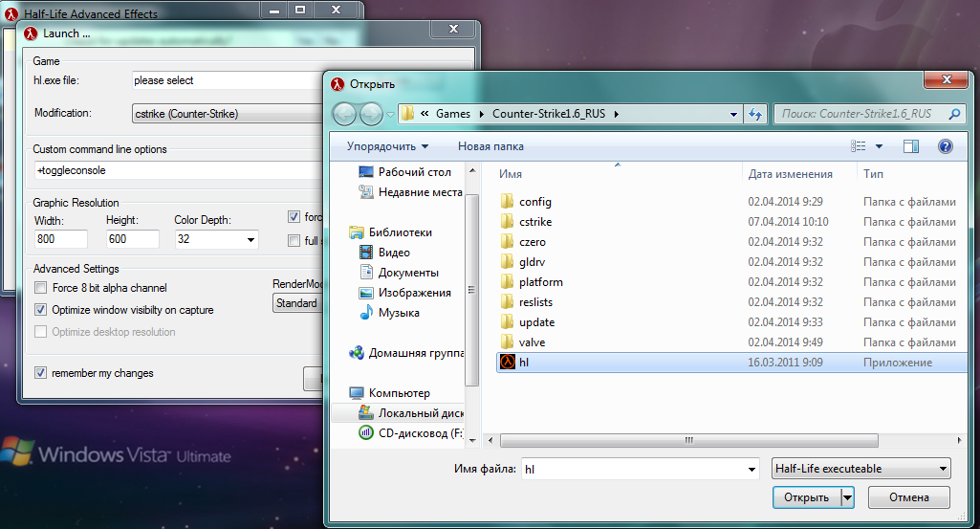Open the recent locations arrow near nav buttons
Viewport: 980px width, 529px height.
click(x=391, y=115)
